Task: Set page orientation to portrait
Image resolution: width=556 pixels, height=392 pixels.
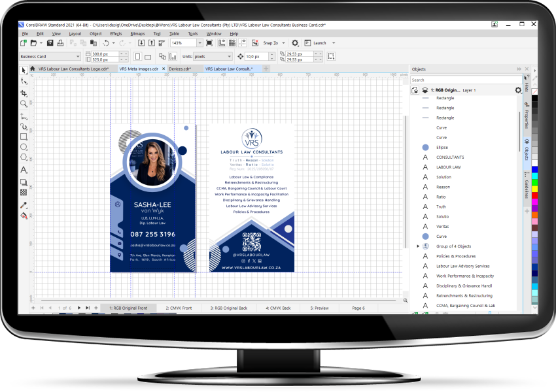Action: 137,56
